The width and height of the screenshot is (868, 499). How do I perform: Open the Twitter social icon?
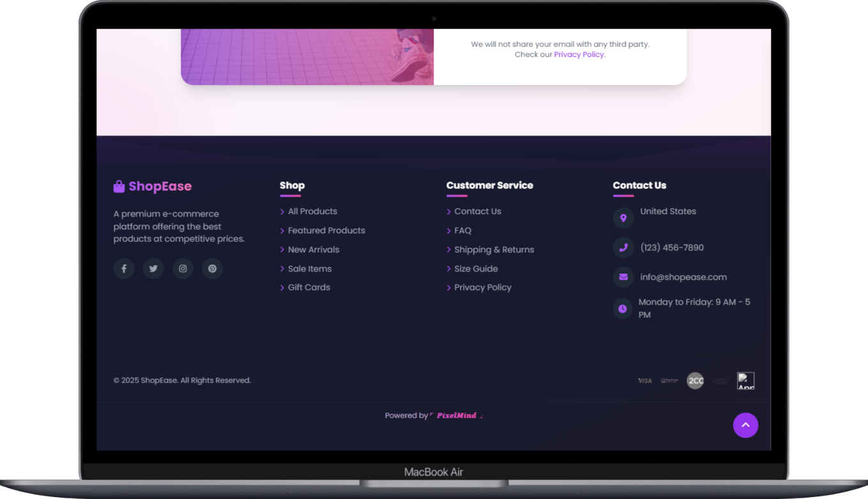[x=153, y=268]
